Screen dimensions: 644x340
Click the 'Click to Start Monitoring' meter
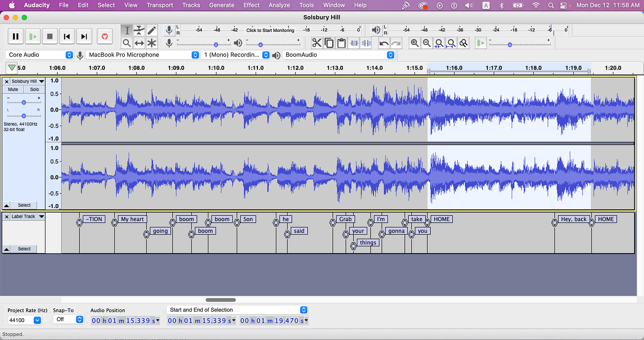click(270, 30)
